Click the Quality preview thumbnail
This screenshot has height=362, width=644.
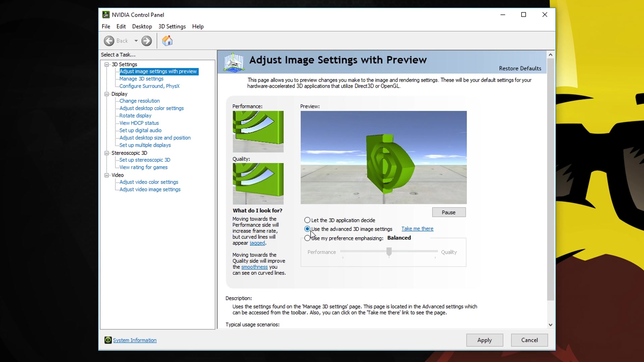pyautogui.click(x=258, y=184)
